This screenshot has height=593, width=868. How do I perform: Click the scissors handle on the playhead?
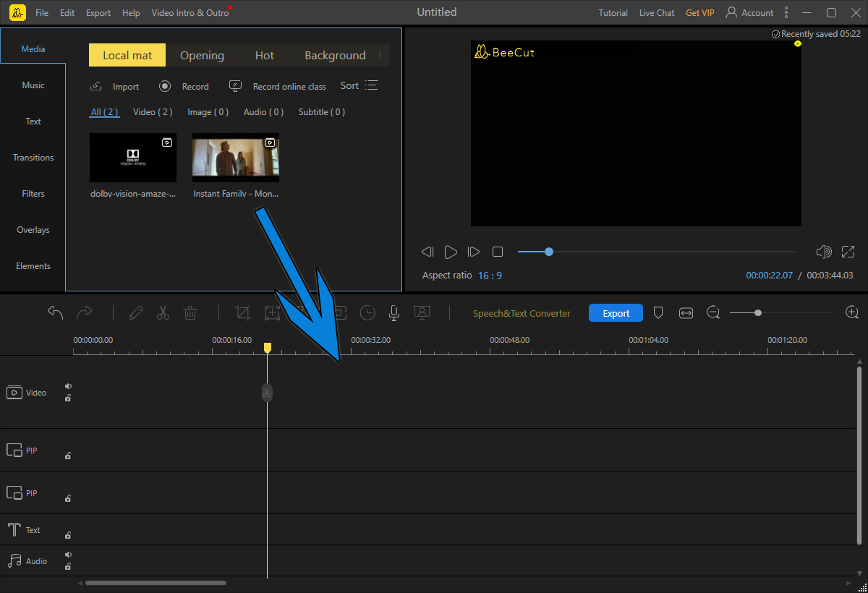pos(267,393)
